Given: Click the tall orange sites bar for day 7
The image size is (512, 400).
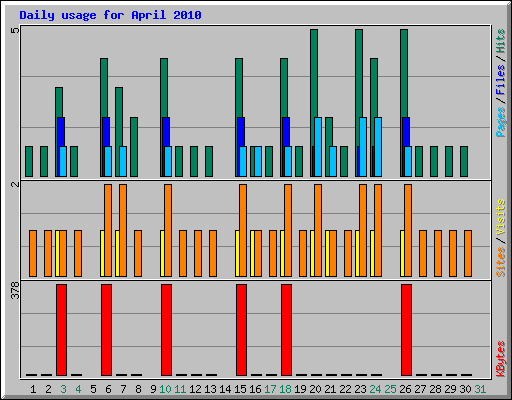Looking at the screenshot, I should (123, 230).
